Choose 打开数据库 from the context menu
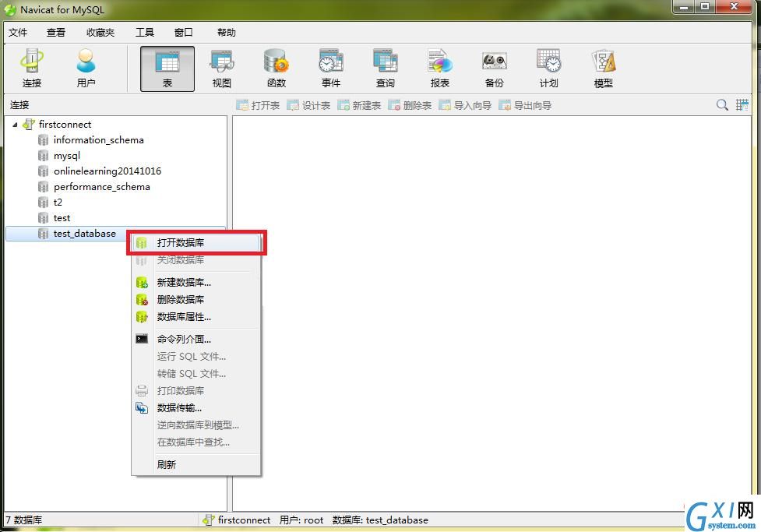 click(x=196, y=243)
